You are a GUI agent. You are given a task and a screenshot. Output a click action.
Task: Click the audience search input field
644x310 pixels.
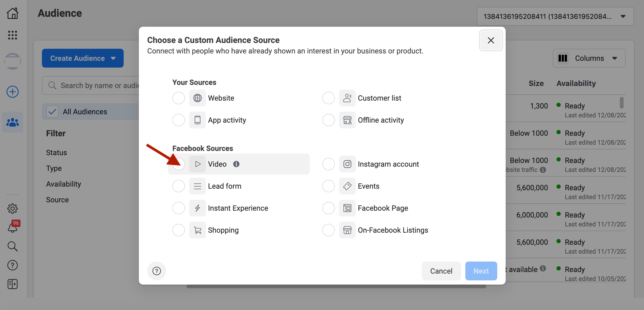(x=100, y=85)
